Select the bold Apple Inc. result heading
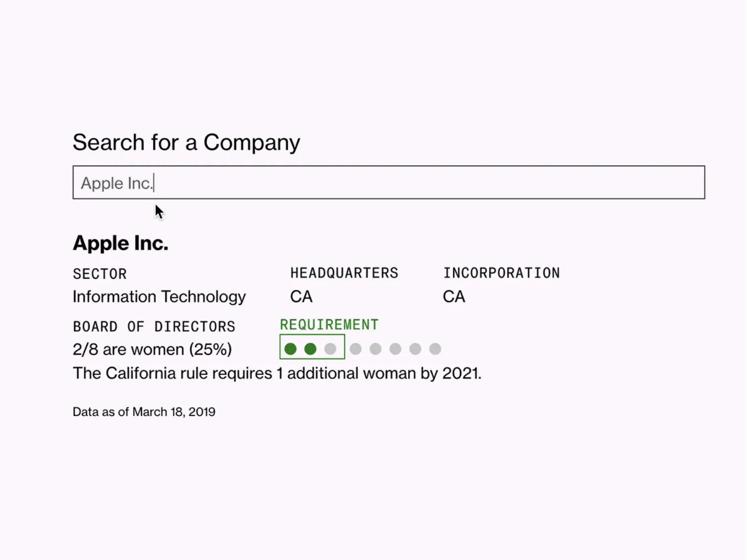Screen dimensions: 747x560 (x=120, y=243)
